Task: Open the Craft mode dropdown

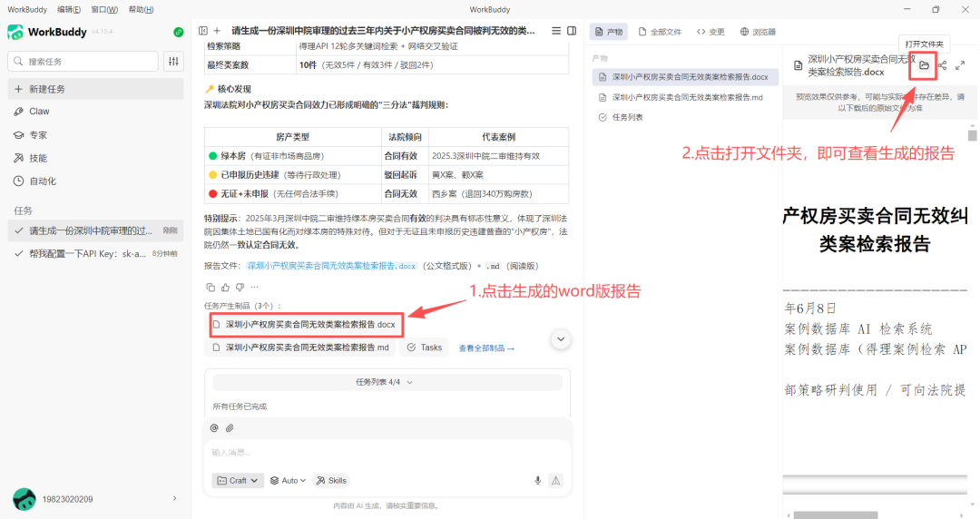Action: [238, 480]
